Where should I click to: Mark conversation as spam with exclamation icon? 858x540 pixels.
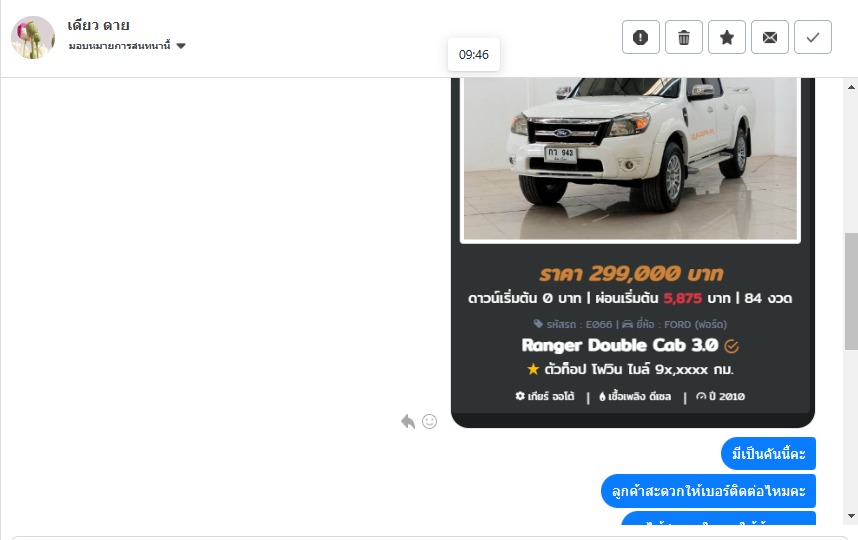pyautogui.click(x=640, y=37)
